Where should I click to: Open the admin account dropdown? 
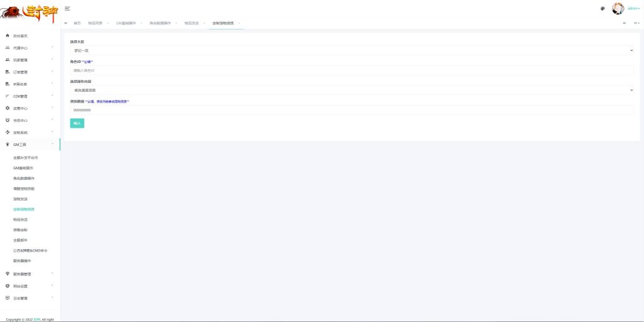point(633,9)
